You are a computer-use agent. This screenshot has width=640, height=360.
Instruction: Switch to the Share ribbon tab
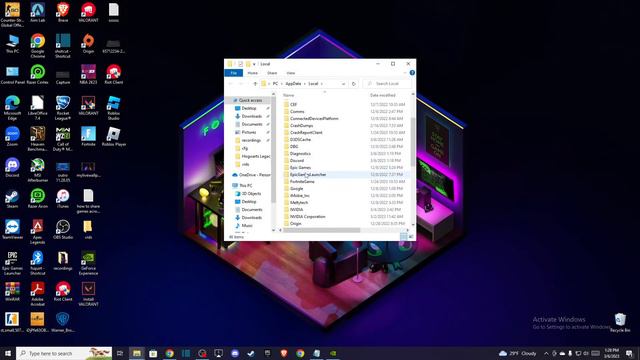[272, 73]
